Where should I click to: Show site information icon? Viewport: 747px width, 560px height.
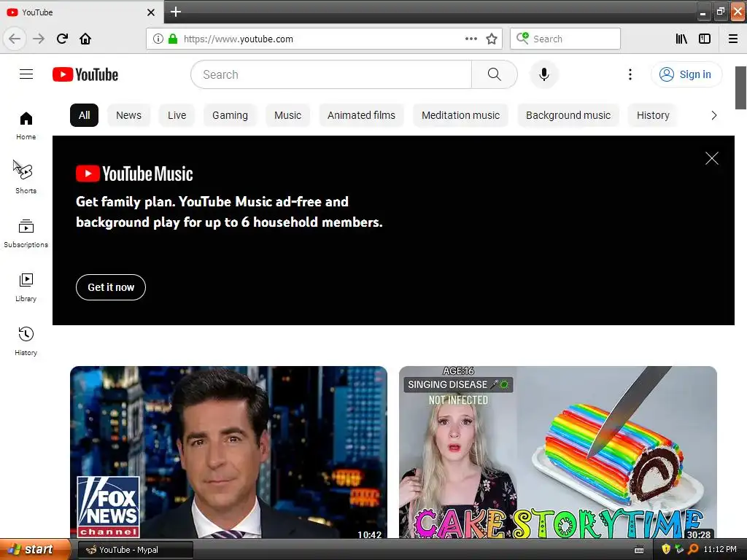158,39
